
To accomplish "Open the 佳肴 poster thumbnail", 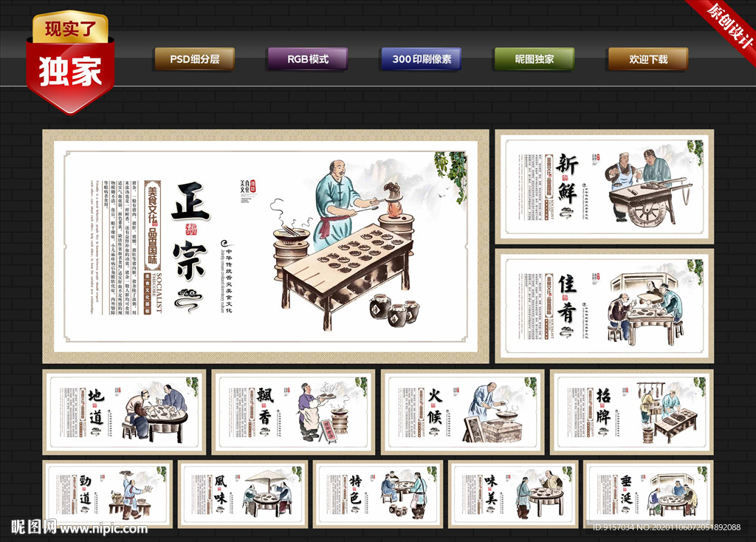I will click(x=605, y=306).
